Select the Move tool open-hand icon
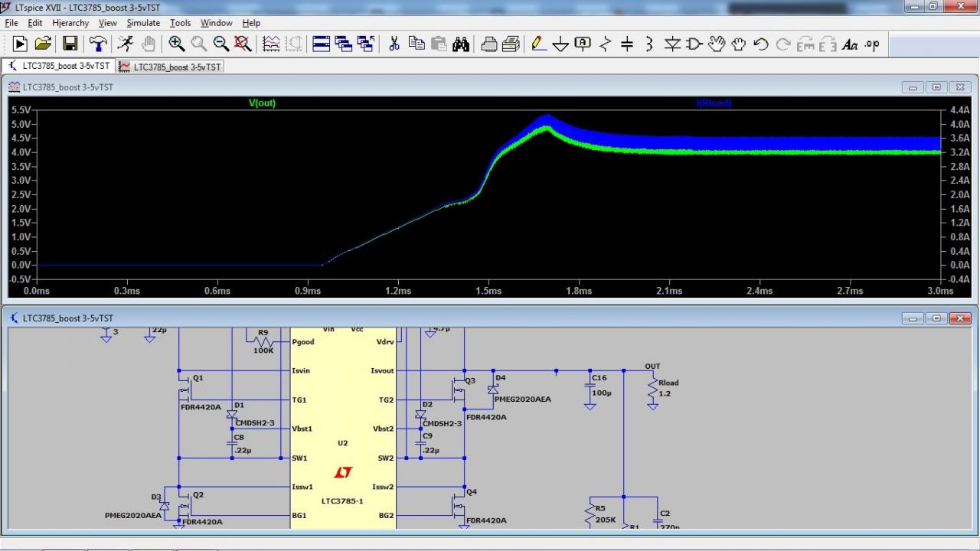This screenshot has width=980, height=551. [717, 44]
